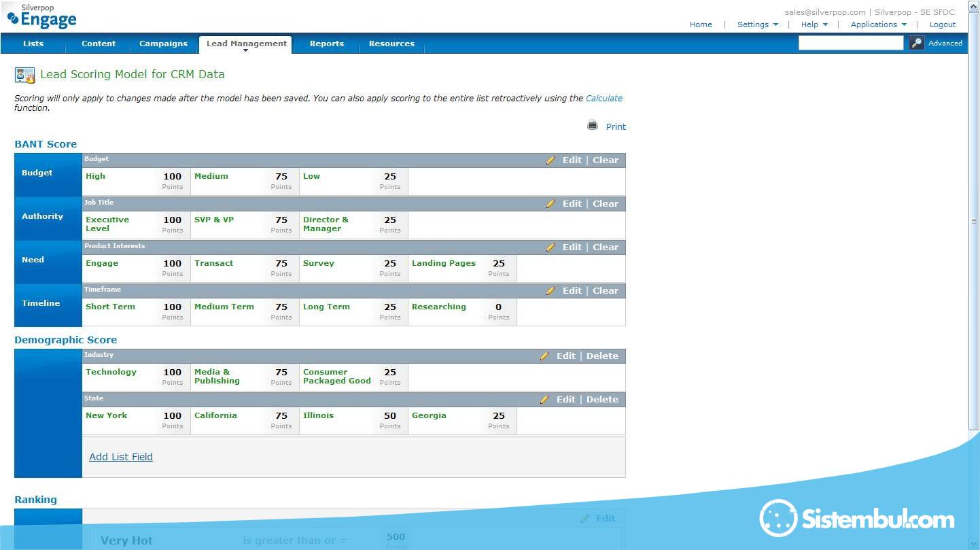This screenshot has width=980, height=550.
Task: Go to the Reports tab
Action: tap(327, 44)
